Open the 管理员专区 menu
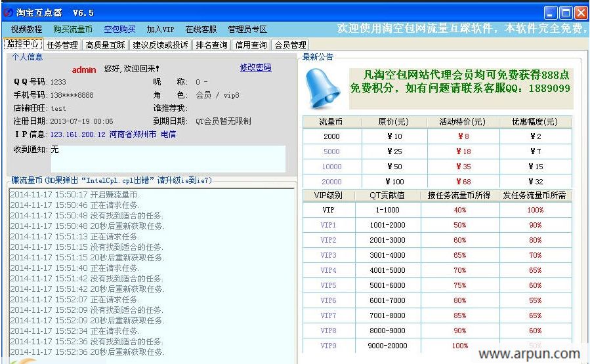The width and height of the screenshot is (590, 364). tap(247, 30)
